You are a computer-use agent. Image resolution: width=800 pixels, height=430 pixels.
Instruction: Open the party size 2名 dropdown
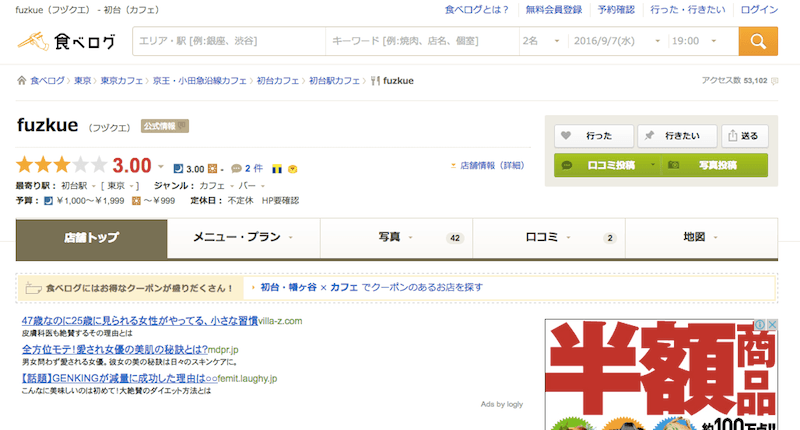tap(542, 41)
